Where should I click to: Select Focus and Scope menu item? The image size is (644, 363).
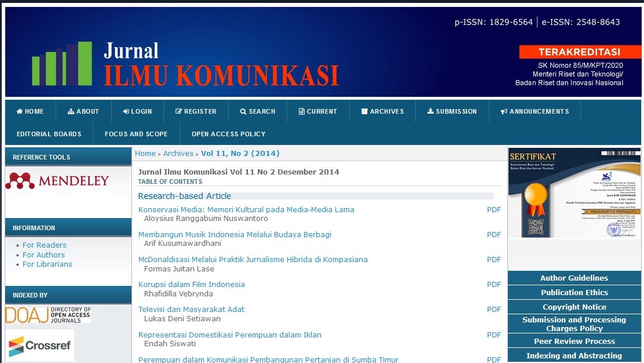(x=136, y=134)
